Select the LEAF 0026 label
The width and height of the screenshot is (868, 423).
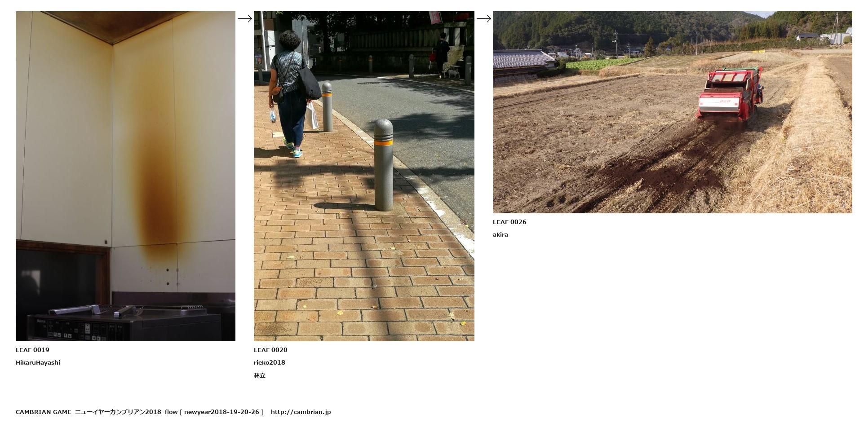coord(509,222)
